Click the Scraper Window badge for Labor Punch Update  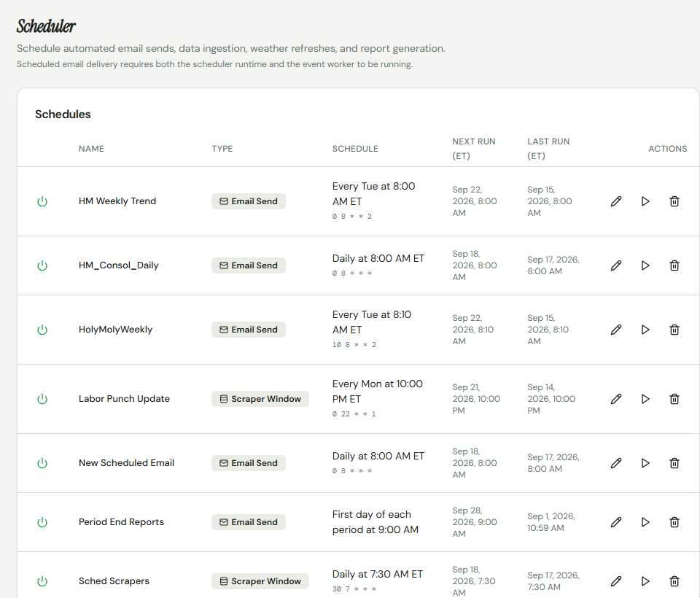point(260,399)
